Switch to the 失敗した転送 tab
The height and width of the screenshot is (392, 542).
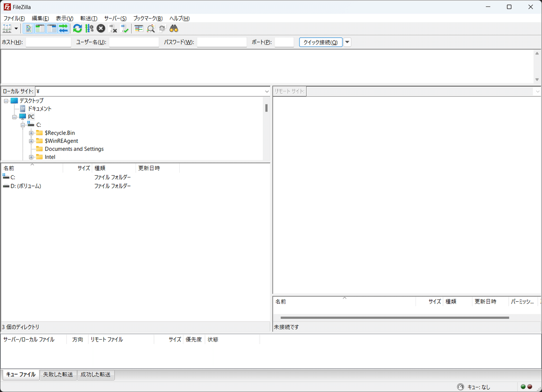pyautogui.click(x=58, y=374)
